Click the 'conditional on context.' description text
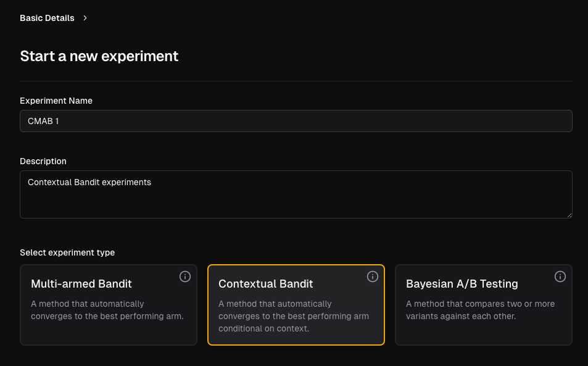This screenshot has height=366, width=588. 263,328
